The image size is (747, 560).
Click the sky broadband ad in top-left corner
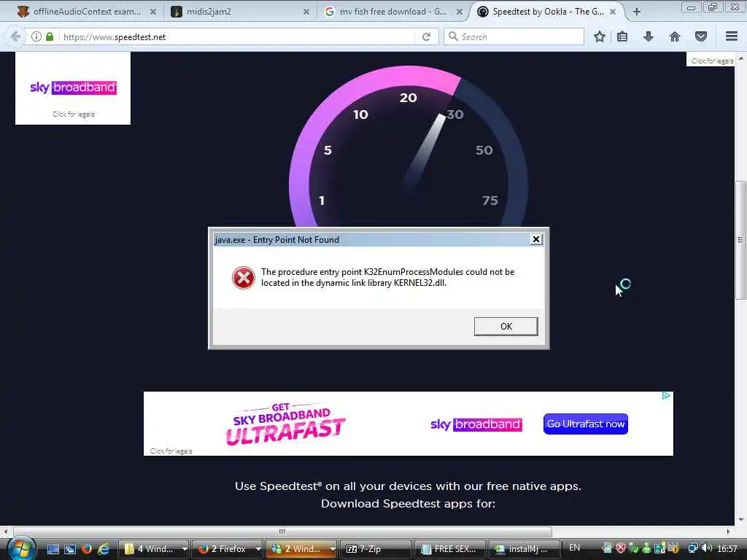[x=73, y=88]
